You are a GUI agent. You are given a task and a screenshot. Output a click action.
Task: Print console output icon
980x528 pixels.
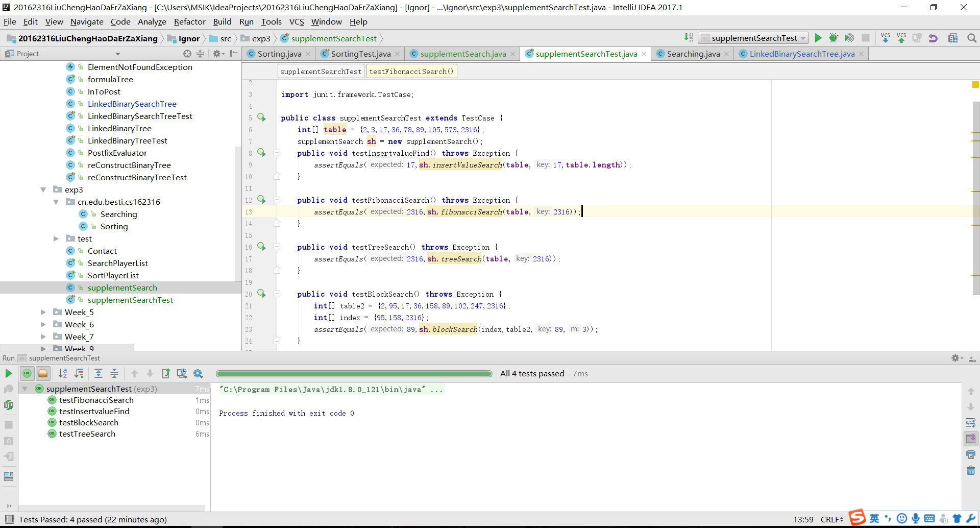click(971, 454)
